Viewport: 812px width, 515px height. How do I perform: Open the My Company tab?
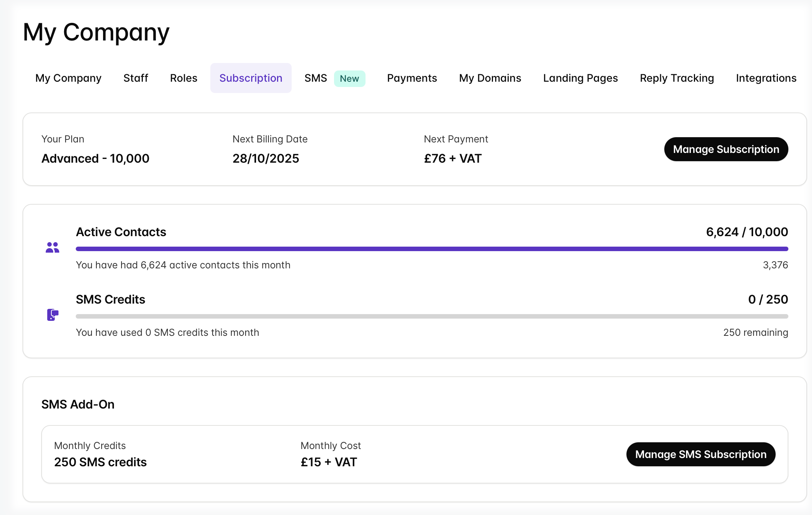coord(68,78)
